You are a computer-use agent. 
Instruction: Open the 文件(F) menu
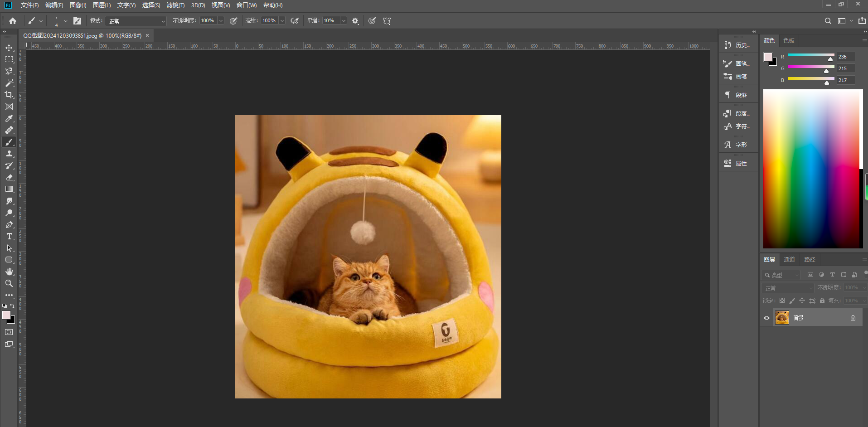coord(29,5)
